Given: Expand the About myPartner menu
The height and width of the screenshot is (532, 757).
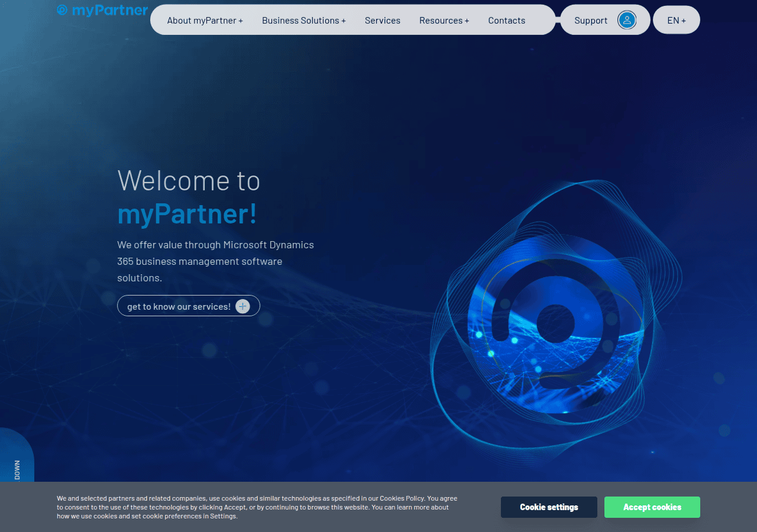Looking at the screenshot, I should coord(205,20).
